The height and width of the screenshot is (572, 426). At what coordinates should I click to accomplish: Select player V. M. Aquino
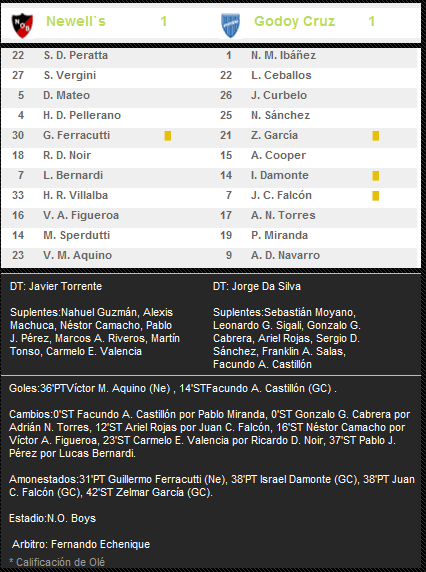point(77,255)
